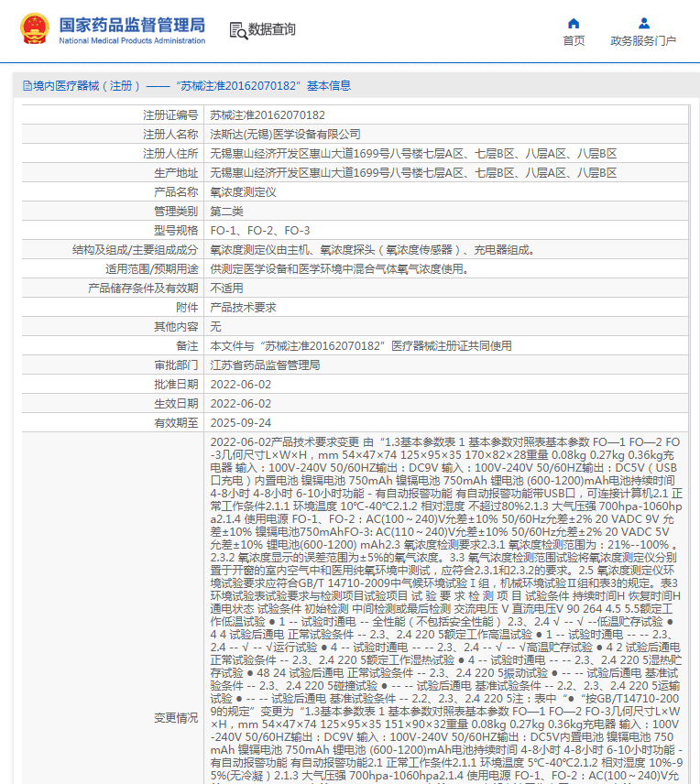The height and width of the screenshot is (784, 700).
Task: Click the 氧浓度测定仪由主机 composition text
Action: [x=373, y=250]
